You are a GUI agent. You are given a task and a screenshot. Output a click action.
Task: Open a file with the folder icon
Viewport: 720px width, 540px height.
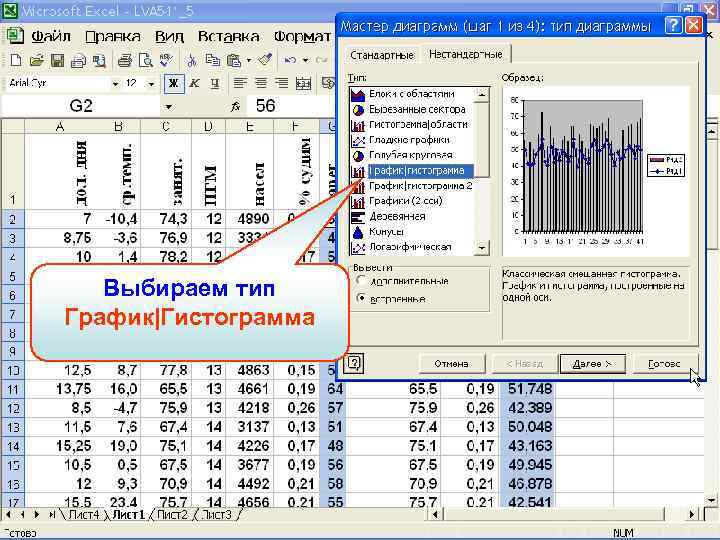pyautogui.click(x=36, y=60)
